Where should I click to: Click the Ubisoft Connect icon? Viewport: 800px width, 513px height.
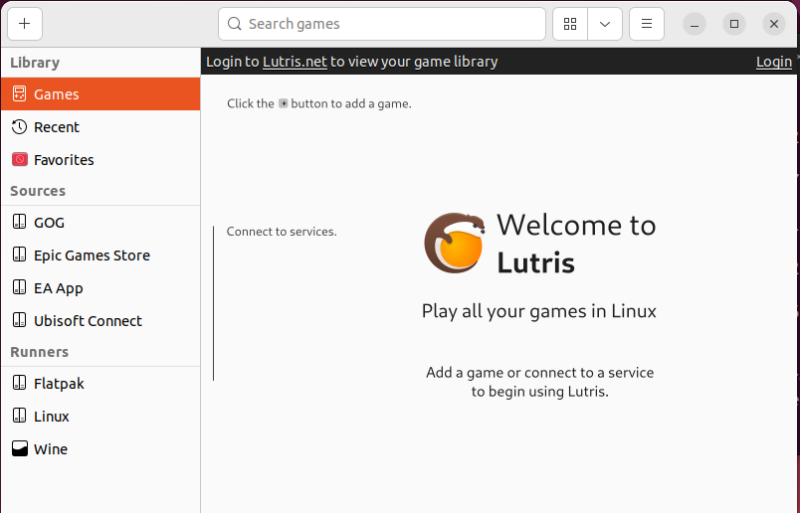tap(19, 320)
